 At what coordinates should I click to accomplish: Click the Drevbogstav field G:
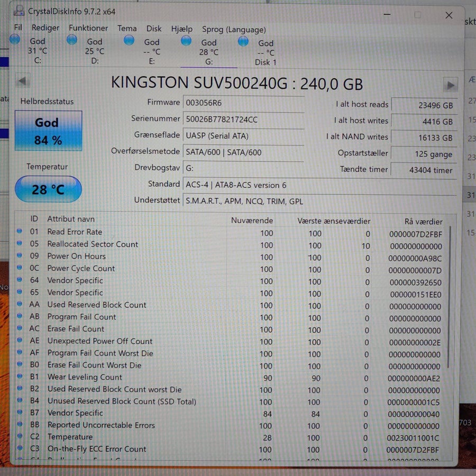pos(243,169)
